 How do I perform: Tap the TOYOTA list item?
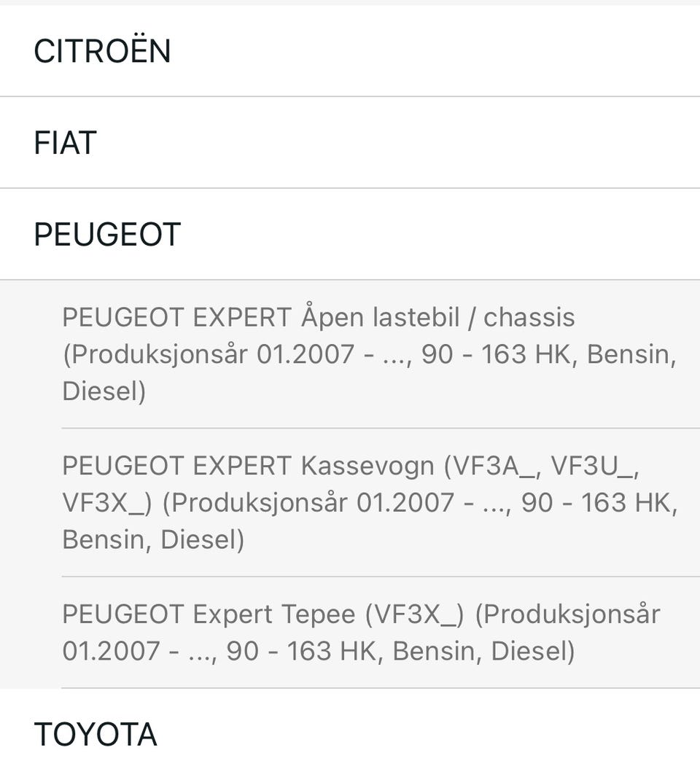[350, 733]
